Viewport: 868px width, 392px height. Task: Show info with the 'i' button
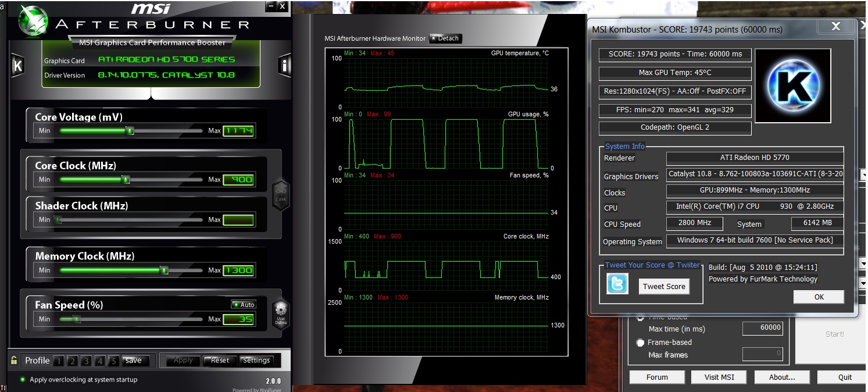click(284, 66)
